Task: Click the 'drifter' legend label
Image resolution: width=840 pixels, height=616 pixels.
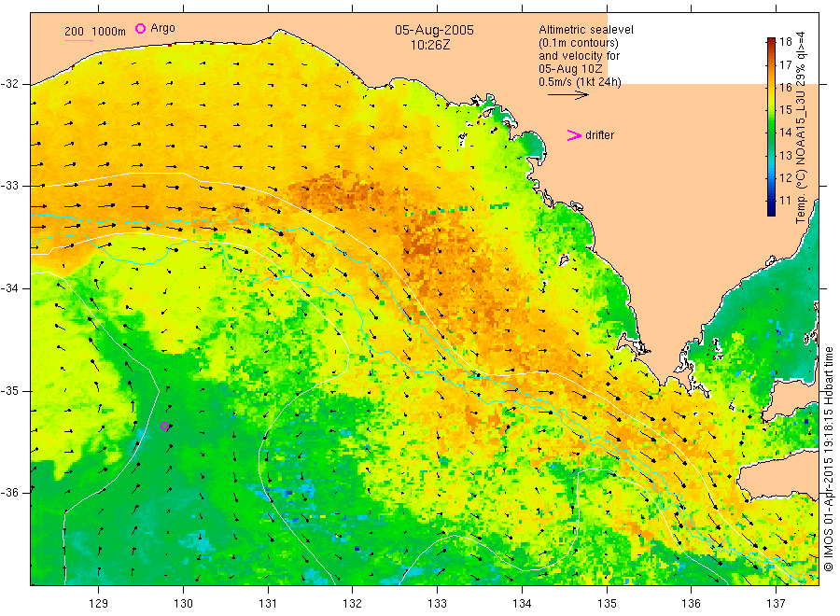Action: coord(599,135)
